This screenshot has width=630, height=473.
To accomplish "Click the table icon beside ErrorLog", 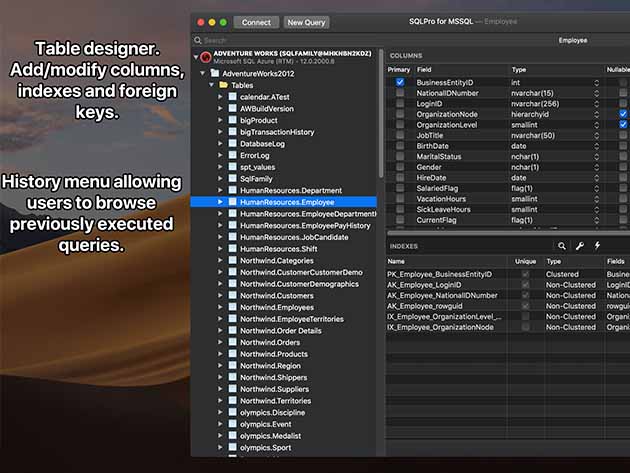I will 232,155.
